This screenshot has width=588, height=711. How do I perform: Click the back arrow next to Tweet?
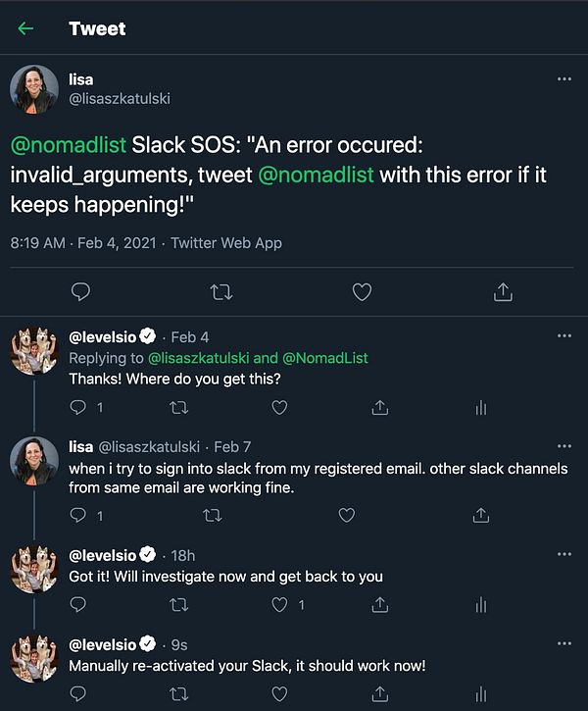(25, 28)
